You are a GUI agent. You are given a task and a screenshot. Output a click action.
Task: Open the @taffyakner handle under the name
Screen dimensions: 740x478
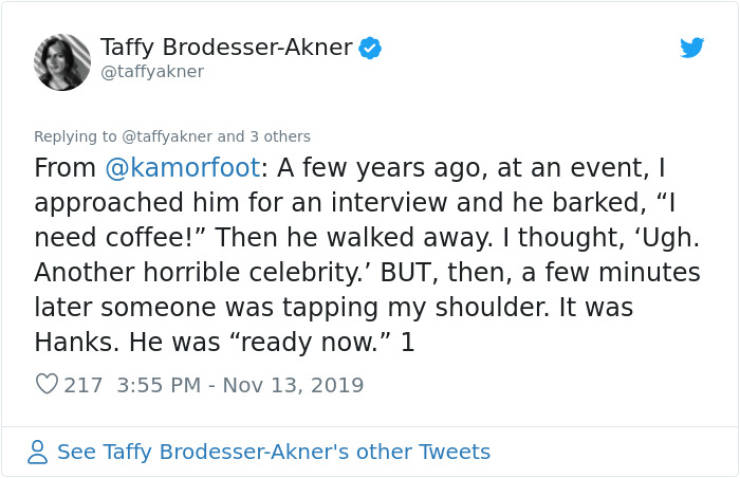(152, 72)
